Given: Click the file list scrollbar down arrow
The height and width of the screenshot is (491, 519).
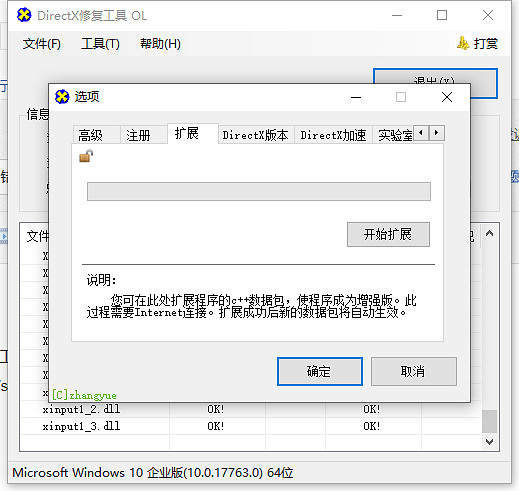Looking at the screenshot, I should pyautogui.click(x=489, y=442).
